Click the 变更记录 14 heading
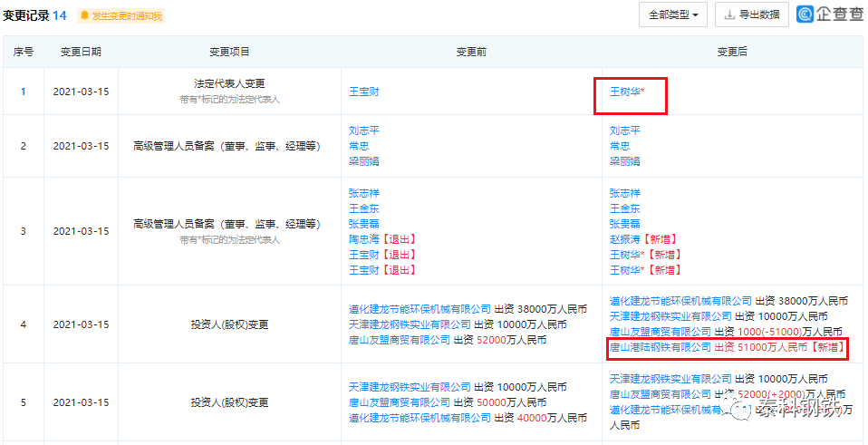Viewport: 868px width, 445px height. [x=34, y=15]
